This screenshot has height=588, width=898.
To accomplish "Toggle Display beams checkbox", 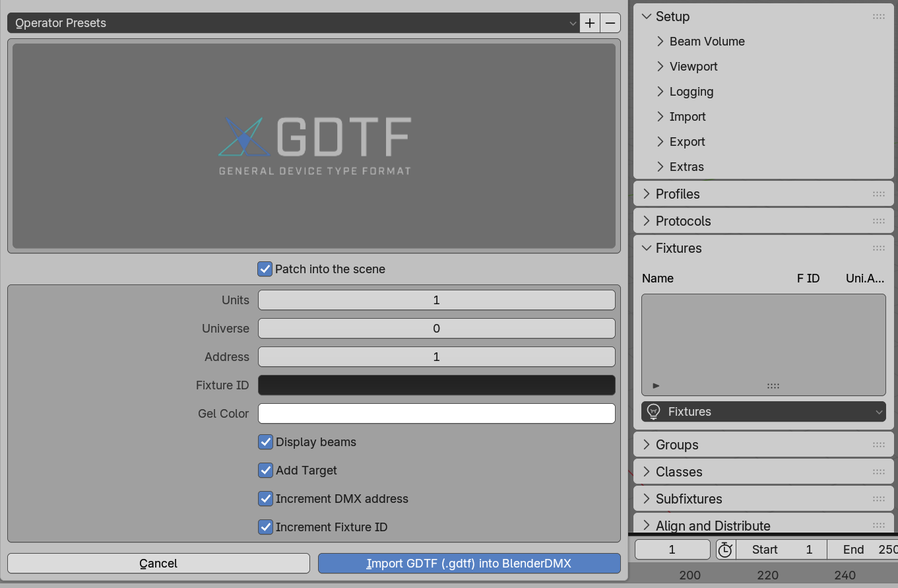I will point(265,442).
